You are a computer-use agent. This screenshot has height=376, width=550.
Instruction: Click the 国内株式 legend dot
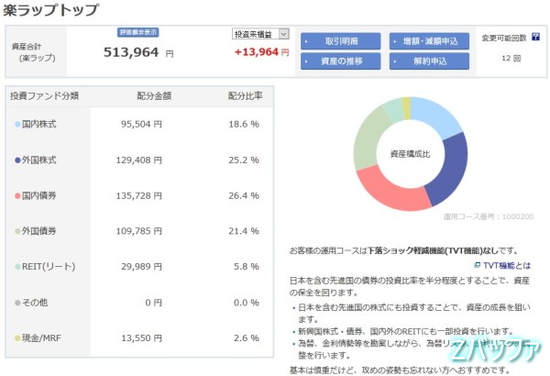pyautogui.click(x=18, y=124)
